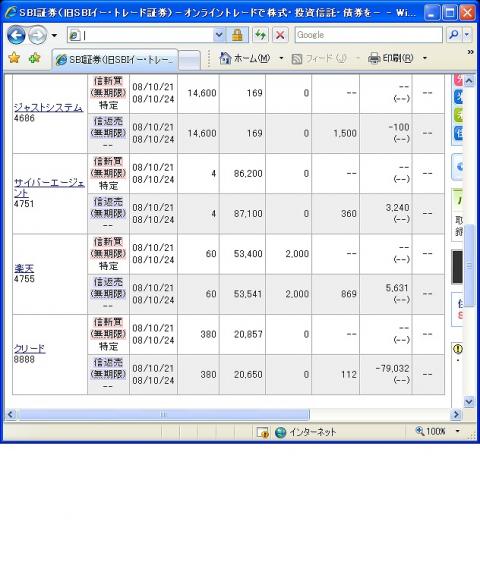Viewport: 480px width, 562px height.
Task: Click the browser Back arrow button
Action: [16, 35]
